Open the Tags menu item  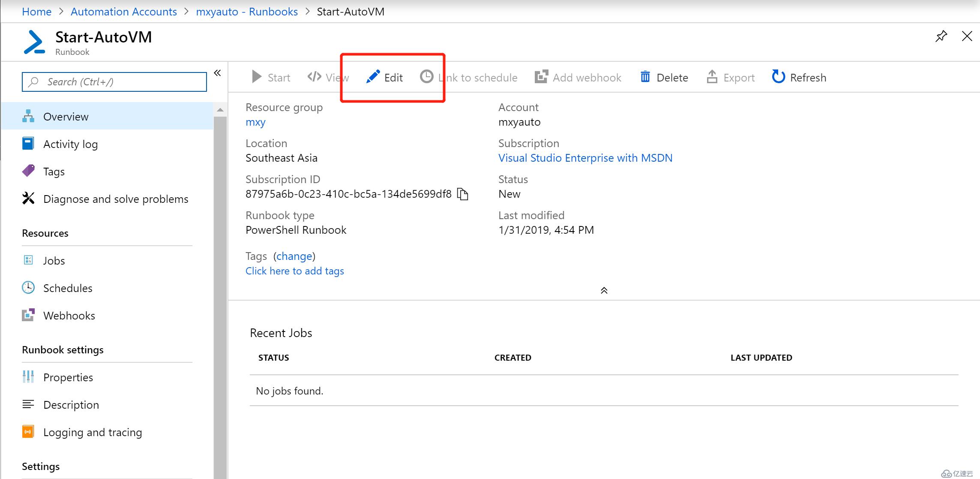point(107,171)
